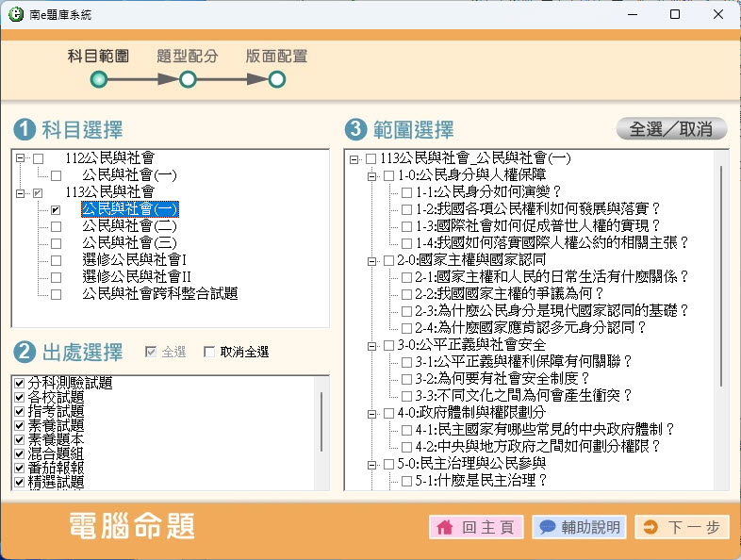
Task: Check 公民與社會(一) under 112公民與社會
Action: click(57, 175)
